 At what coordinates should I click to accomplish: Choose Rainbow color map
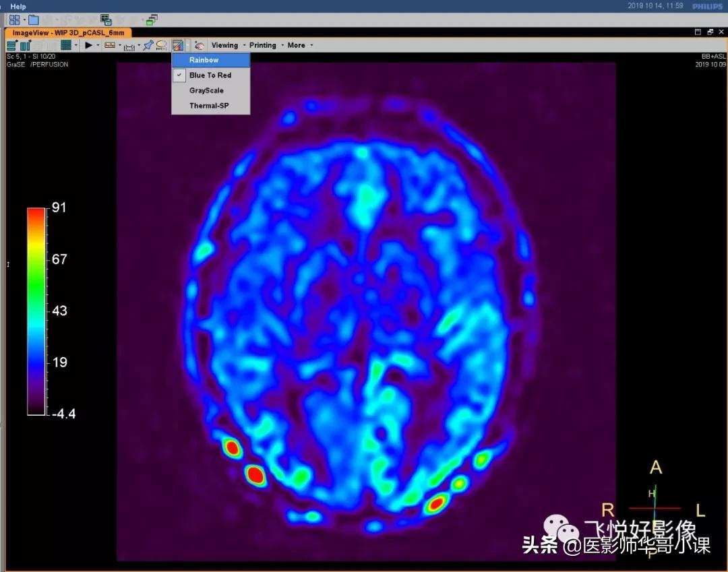coord(211,60)
